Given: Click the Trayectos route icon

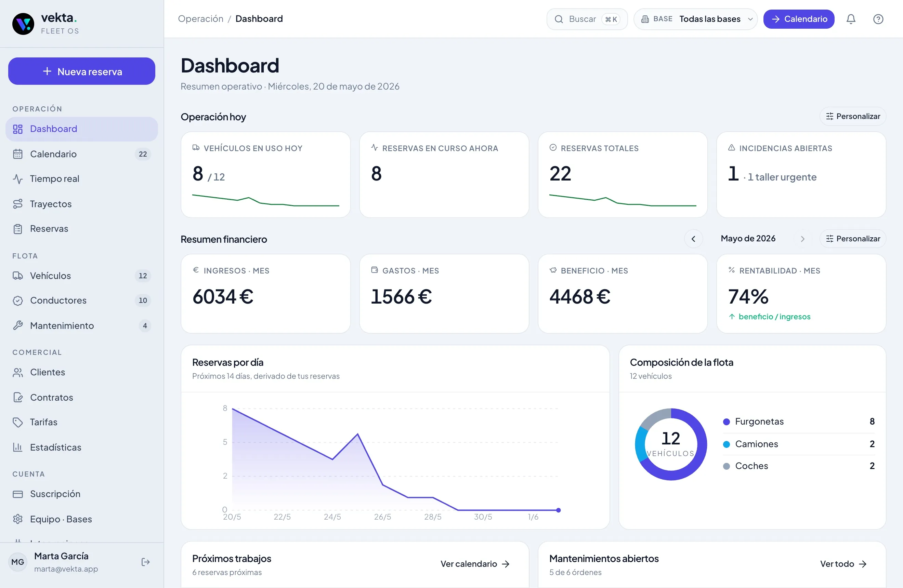Looking at the screenshot, I should tap(18, 204).
